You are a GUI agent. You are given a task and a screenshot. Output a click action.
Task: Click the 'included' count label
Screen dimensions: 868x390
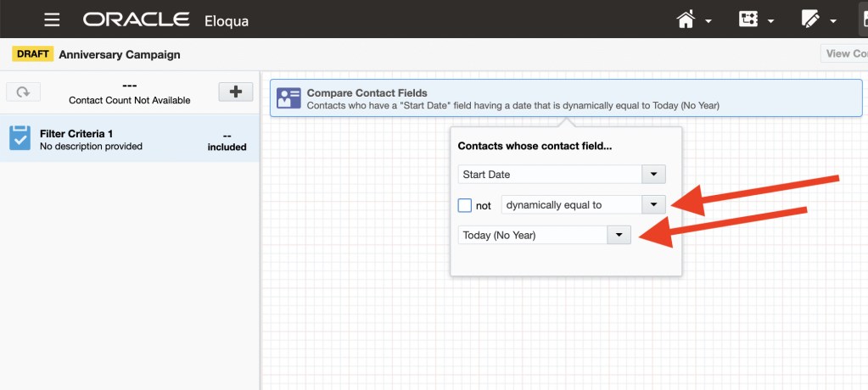(227, 148)
